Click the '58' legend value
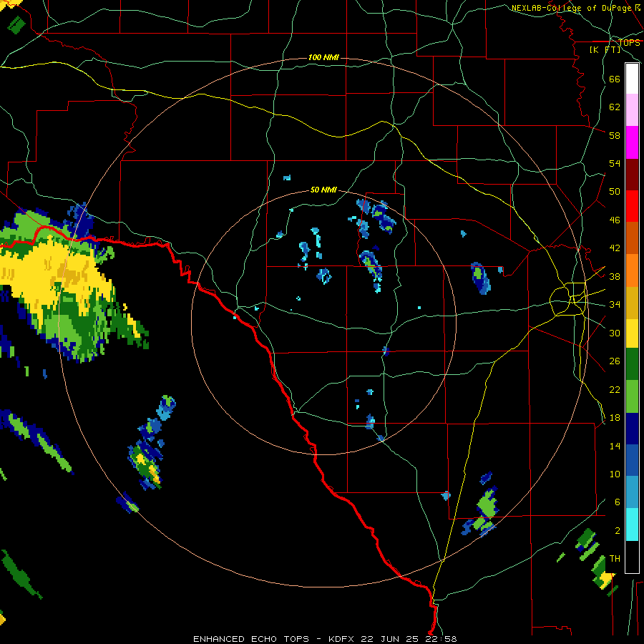The width and height of the screenshot is (644, 644). (615, 135)
